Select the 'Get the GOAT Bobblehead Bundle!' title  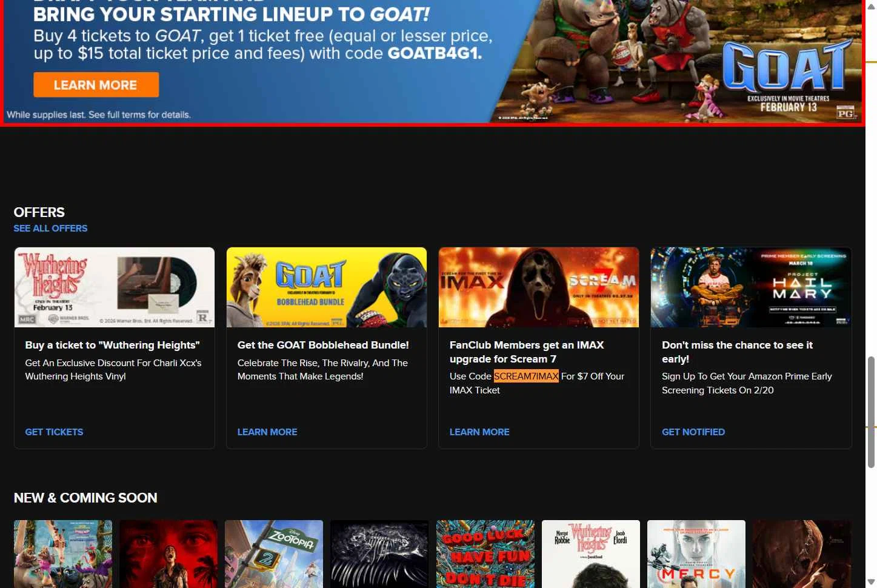323,345
